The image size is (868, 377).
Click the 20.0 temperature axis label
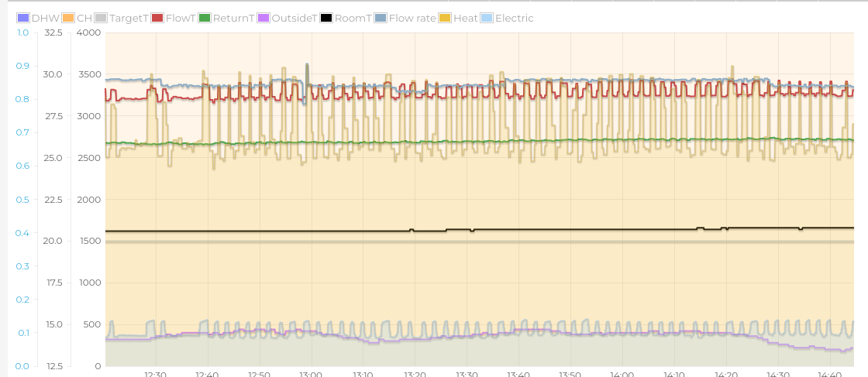click(53, 241)
